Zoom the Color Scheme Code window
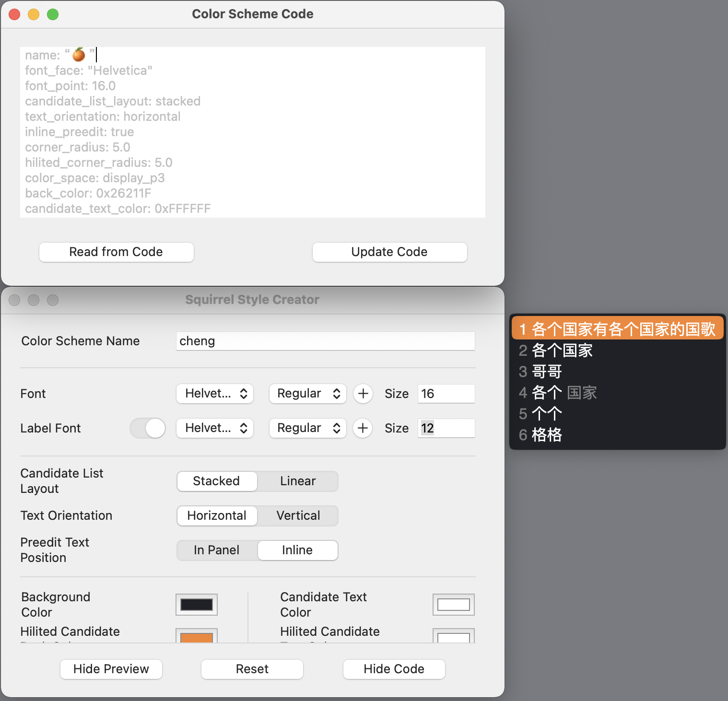This screenshot has height=701, width=728. [53, 14]
